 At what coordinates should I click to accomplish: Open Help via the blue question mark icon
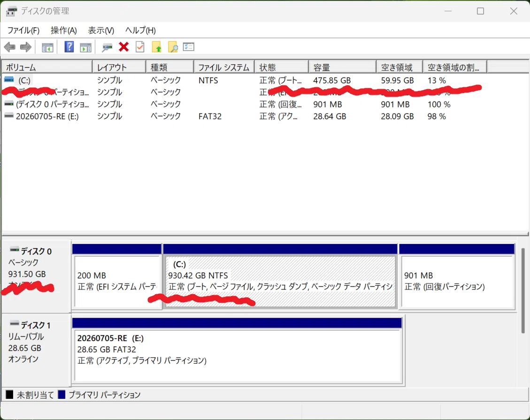pyautogui.click(x=69, y=46)
